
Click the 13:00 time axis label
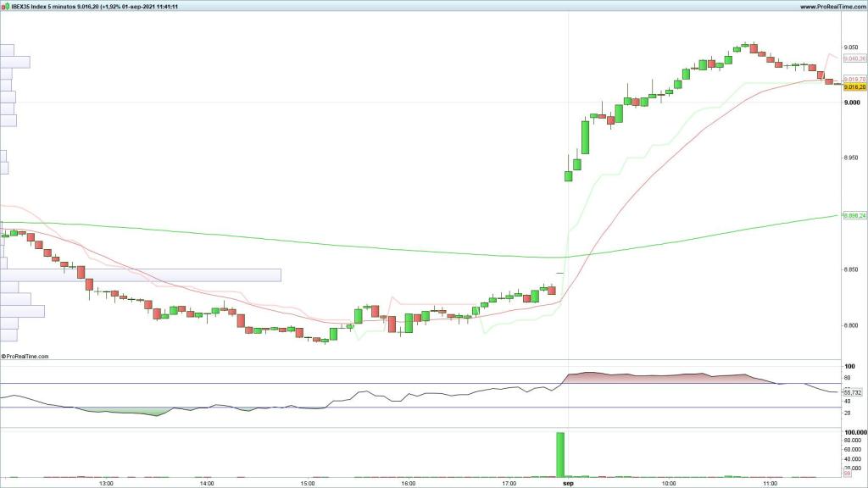(x=106, y=483)
